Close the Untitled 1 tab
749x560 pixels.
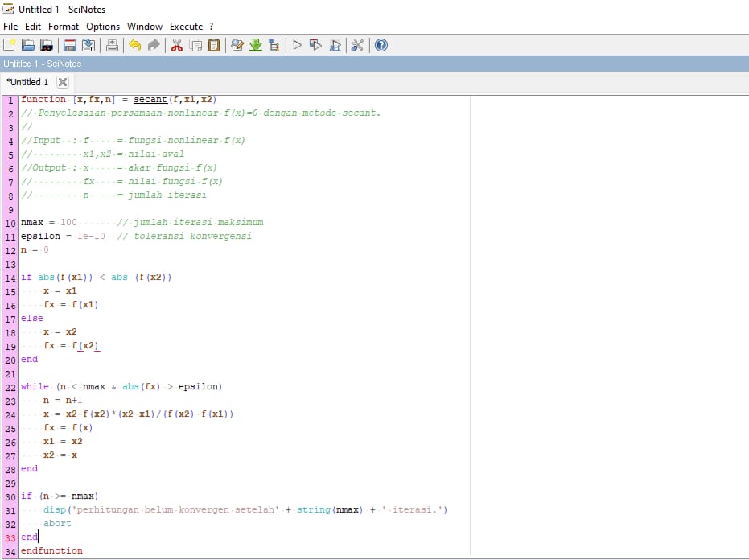(63, 82)
